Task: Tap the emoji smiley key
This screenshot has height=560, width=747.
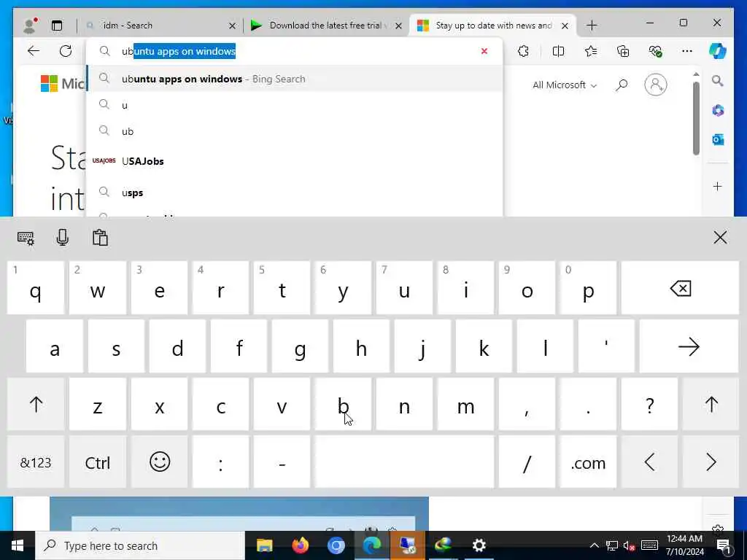Action: click(160, 462)
